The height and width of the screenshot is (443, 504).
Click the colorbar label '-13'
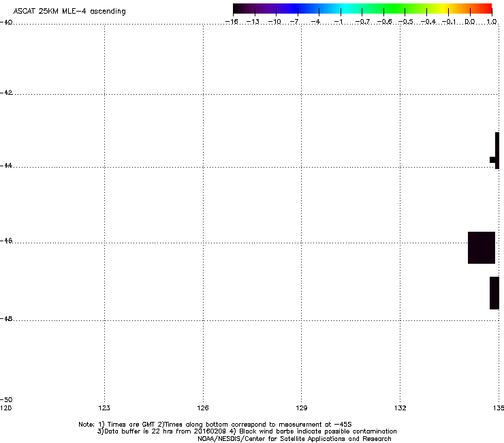(x=253, y=22)
